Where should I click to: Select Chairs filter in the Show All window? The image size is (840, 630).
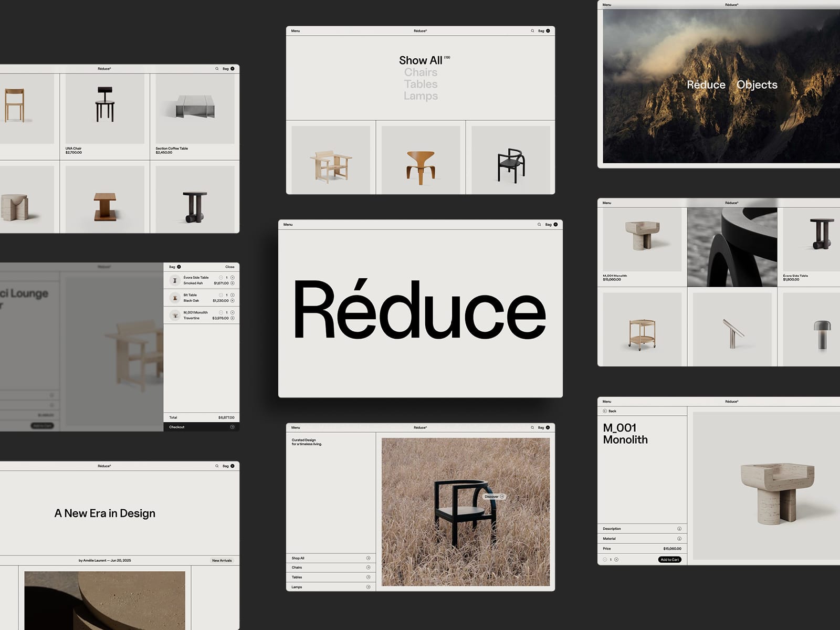click(421, 72)
